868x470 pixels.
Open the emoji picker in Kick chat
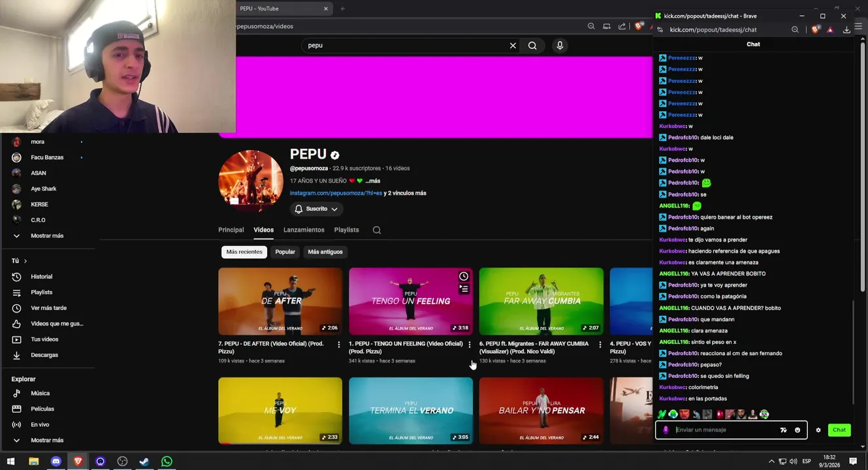(797, 430)
